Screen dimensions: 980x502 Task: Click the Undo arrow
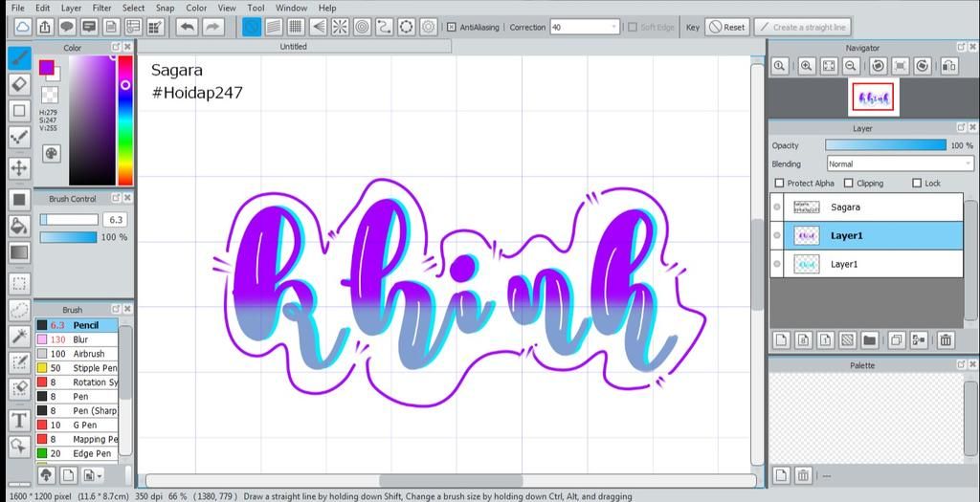click(x=187, y=27)
